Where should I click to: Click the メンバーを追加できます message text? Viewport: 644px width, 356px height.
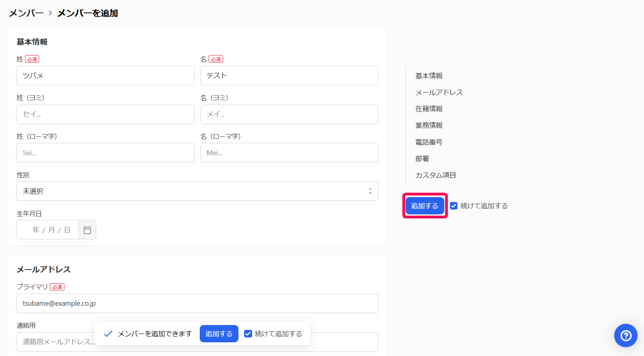pyautogui.click(x=155, y=334)
